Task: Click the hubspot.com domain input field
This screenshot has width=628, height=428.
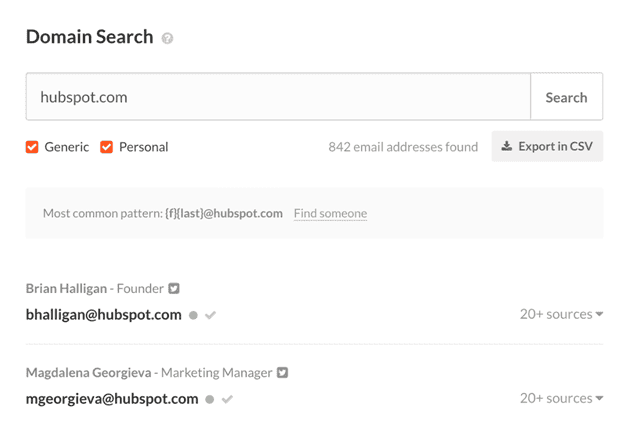Action: click(x=278, y=96)
